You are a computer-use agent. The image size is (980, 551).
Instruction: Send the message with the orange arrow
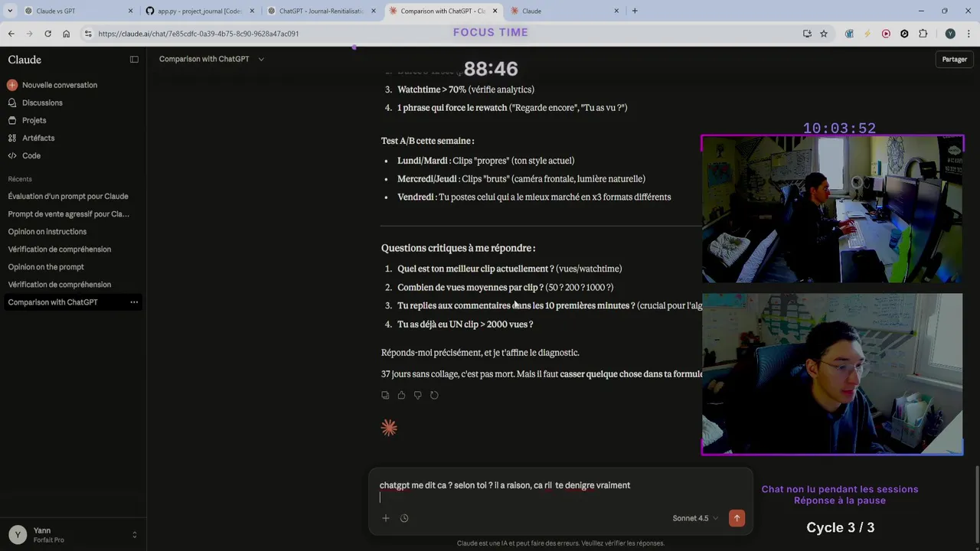point(737,518)
